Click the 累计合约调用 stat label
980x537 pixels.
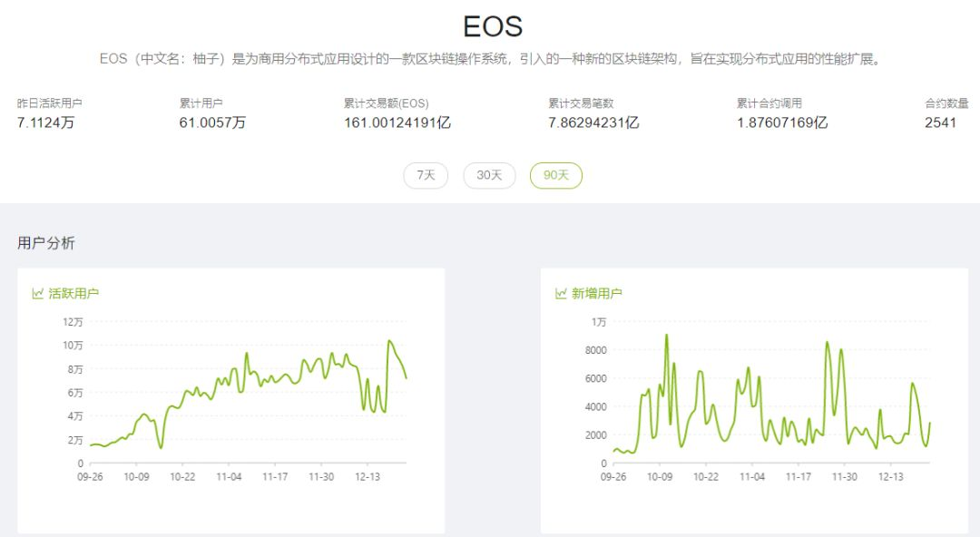[x=769, y=103]
